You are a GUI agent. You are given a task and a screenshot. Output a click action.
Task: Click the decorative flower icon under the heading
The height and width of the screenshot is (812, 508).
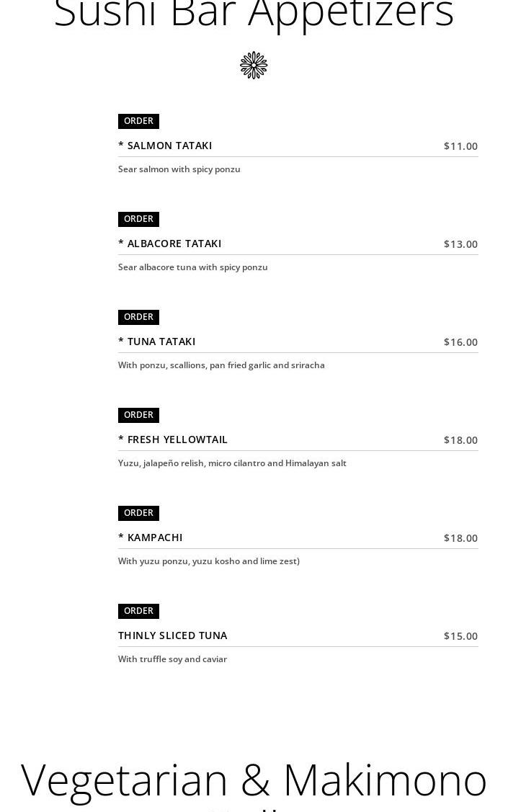click(254, 66)
